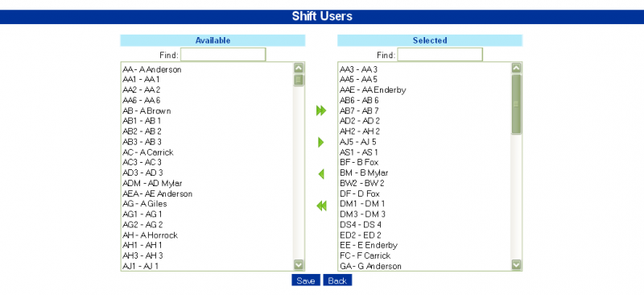
Task: Select GA - G Anderson in Selected list
Action: 424,266
